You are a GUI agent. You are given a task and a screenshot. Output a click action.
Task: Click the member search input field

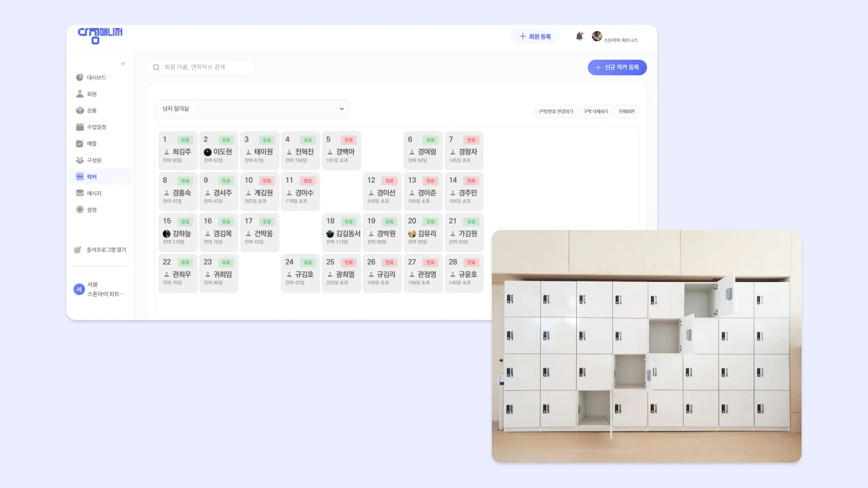[202, 67]
